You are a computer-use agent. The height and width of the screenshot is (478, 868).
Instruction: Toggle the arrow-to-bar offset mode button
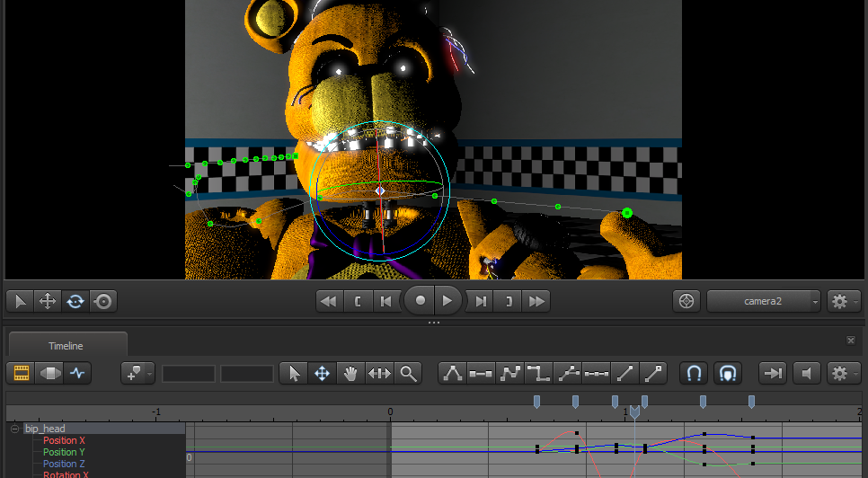point(773,374)
